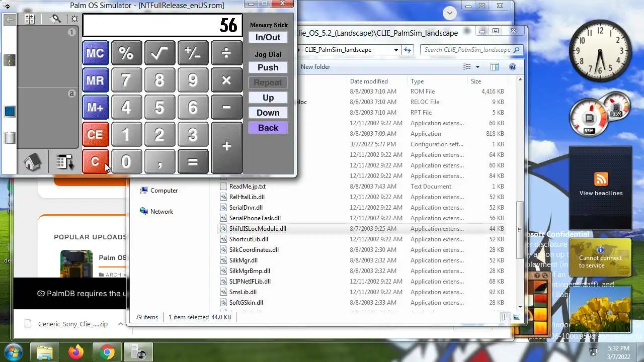Sort Explorer files by Type column header

point(438,81)
